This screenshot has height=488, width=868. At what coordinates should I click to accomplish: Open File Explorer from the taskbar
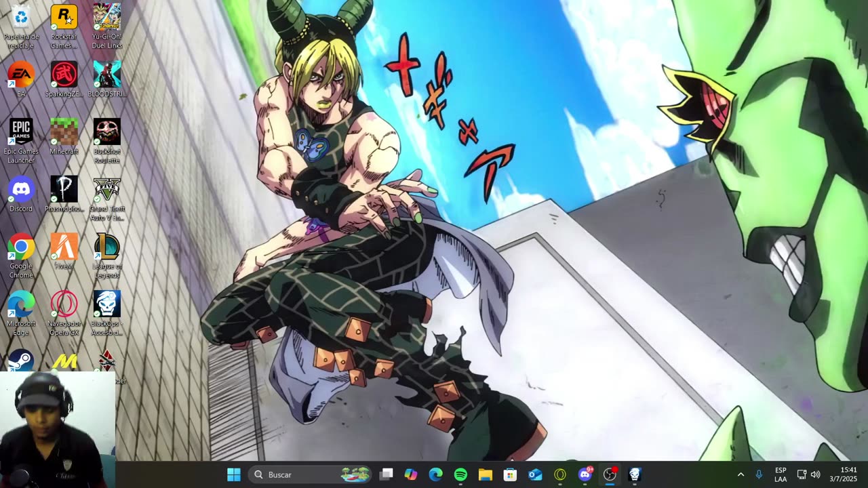pos(486,474)
